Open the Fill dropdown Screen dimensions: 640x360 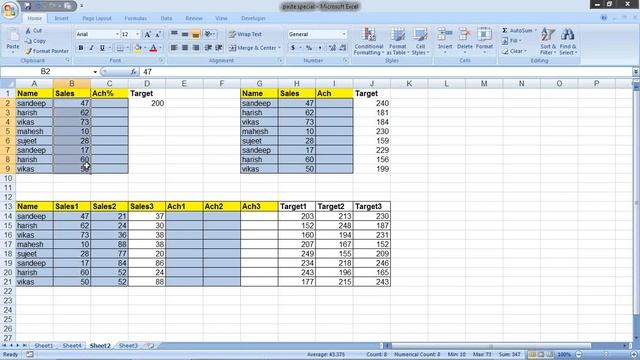pos(512,41)
